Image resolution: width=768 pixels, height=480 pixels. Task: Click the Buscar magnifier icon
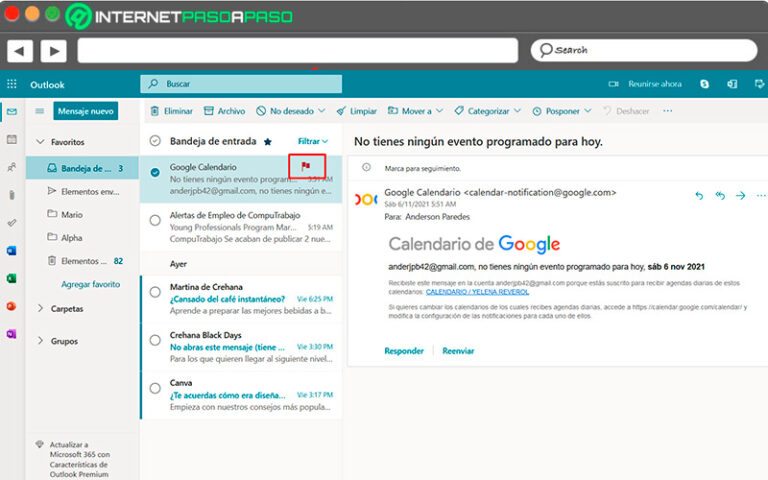coord(153,84)
